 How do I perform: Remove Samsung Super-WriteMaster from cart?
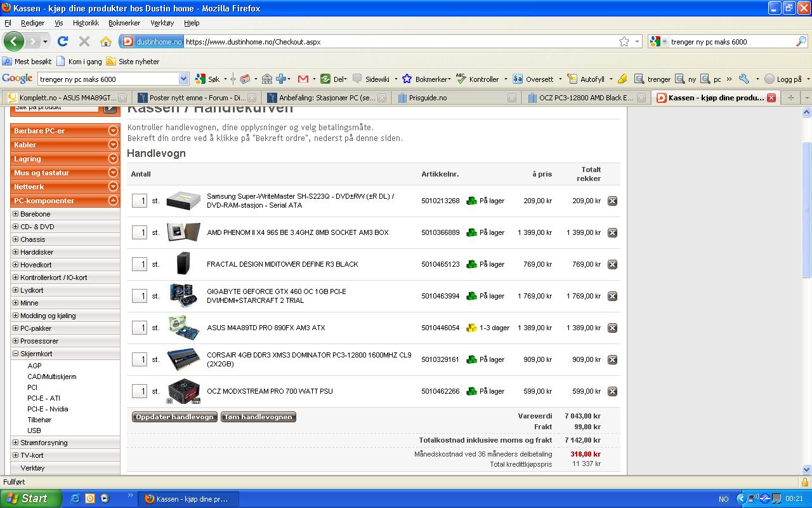[x=612, y=201]
